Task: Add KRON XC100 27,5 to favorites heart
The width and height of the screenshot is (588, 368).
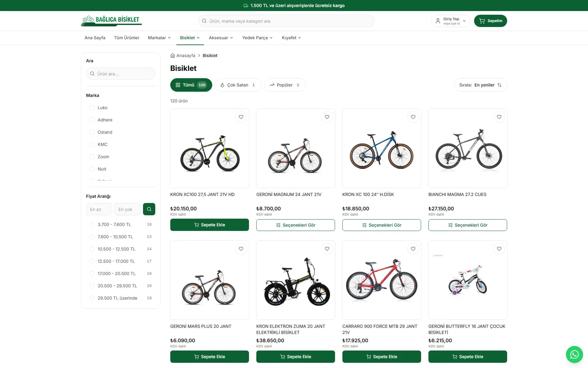Action: tap(241, 117)
